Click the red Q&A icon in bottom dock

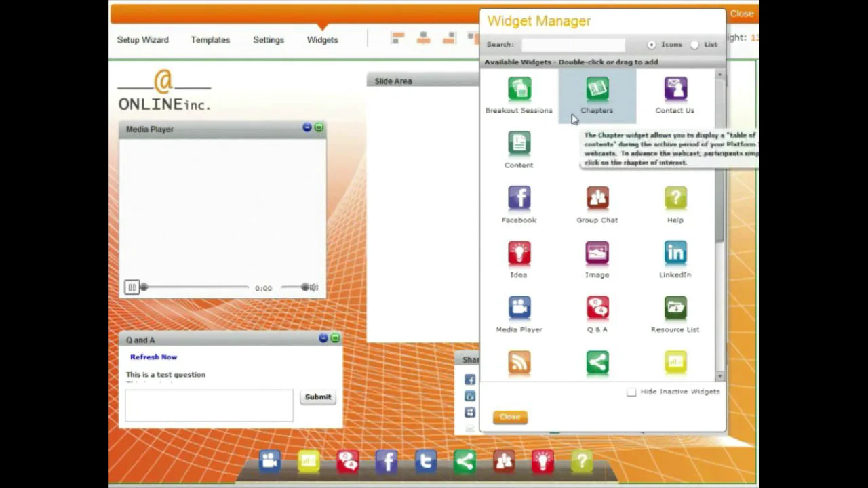[x=348, y=462]
